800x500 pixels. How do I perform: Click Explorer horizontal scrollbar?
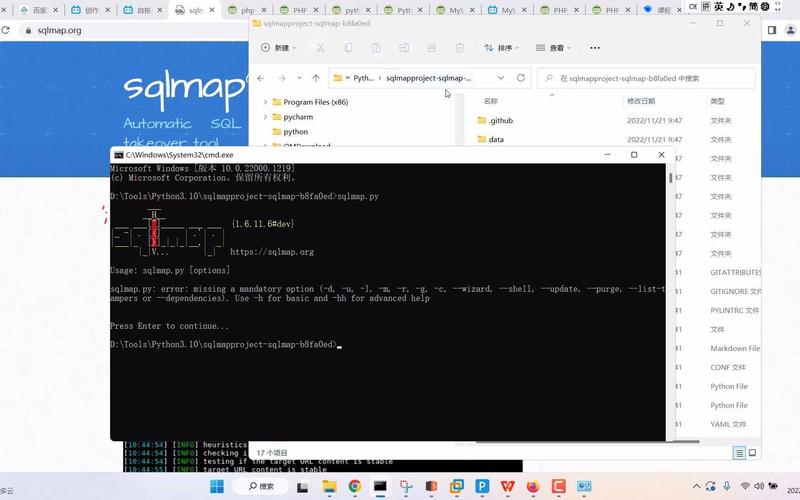[x=587, y=442]
